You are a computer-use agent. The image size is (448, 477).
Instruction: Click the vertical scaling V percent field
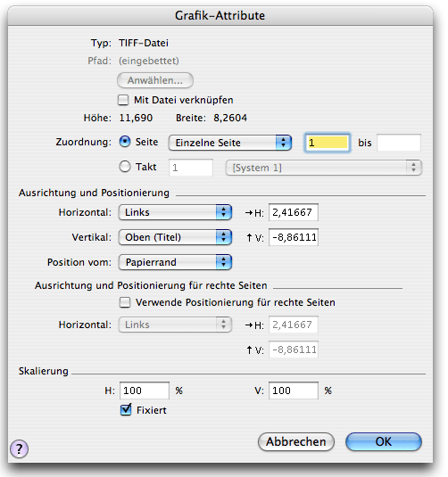pos(294,391)
